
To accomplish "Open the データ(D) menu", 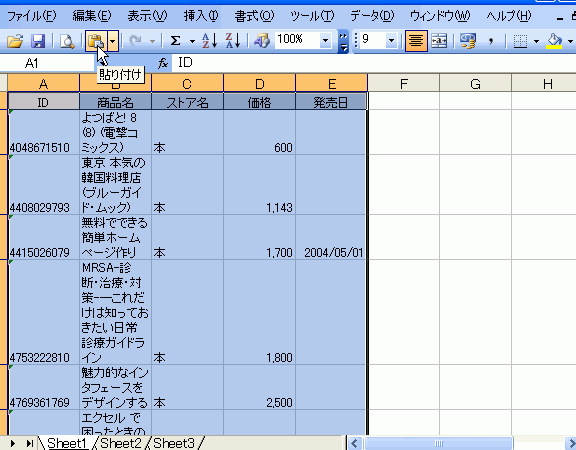I will pos(372,16).
